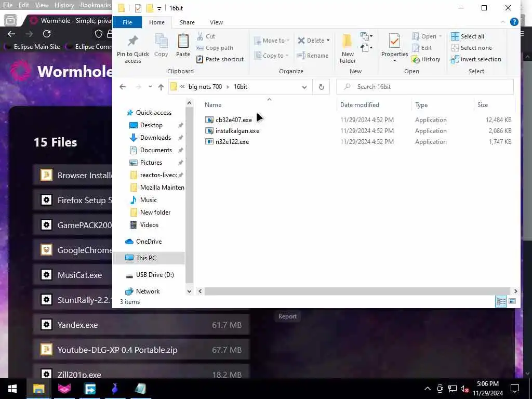This screenshot has width=532, height=399.
Task: Click the Delete X icon
Action: 301,41
